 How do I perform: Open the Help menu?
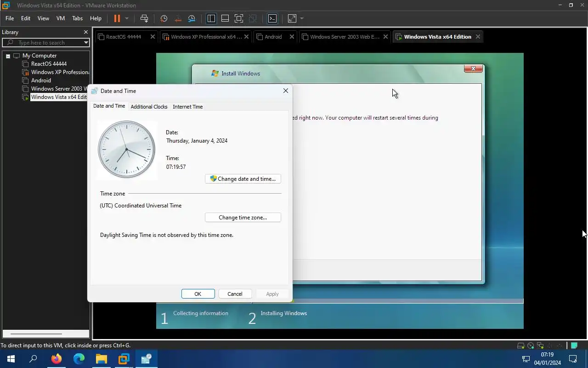pos(96,18)
